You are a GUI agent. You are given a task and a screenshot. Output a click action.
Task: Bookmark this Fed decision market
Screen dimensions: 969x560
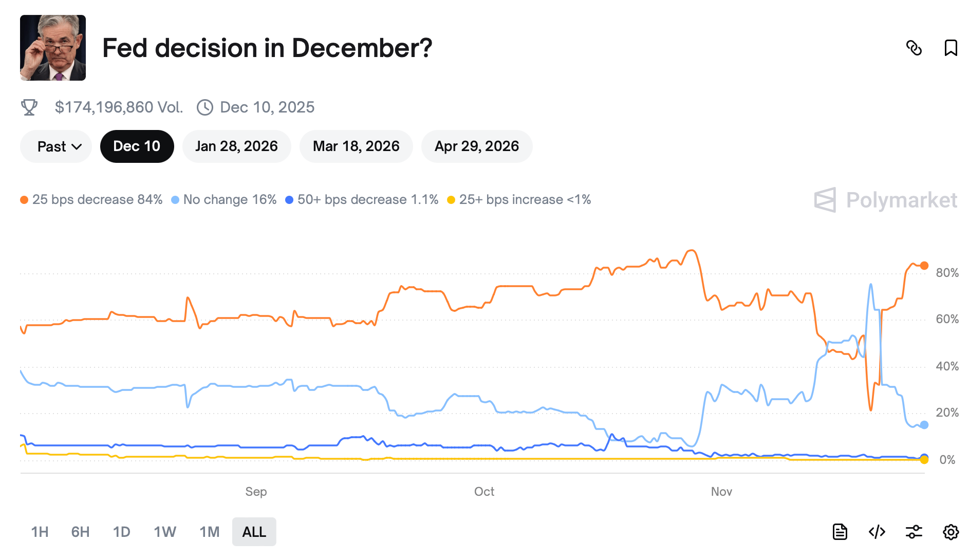tap(951, 48)
